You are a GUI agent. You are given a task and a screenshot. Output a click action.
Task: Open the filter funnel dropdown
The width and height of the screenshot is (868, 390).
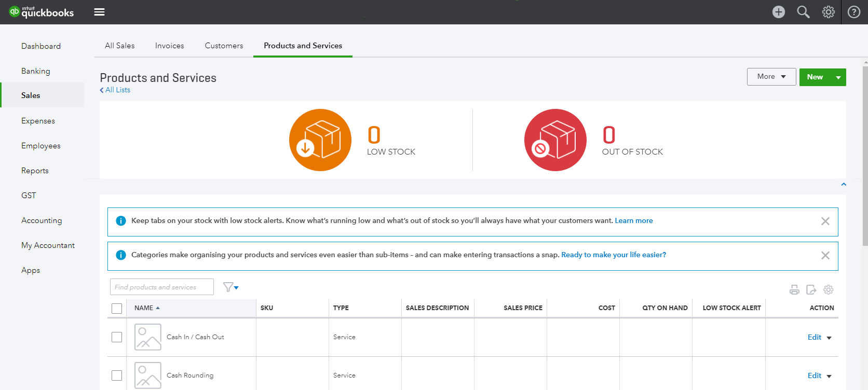[x=230, y=287]
